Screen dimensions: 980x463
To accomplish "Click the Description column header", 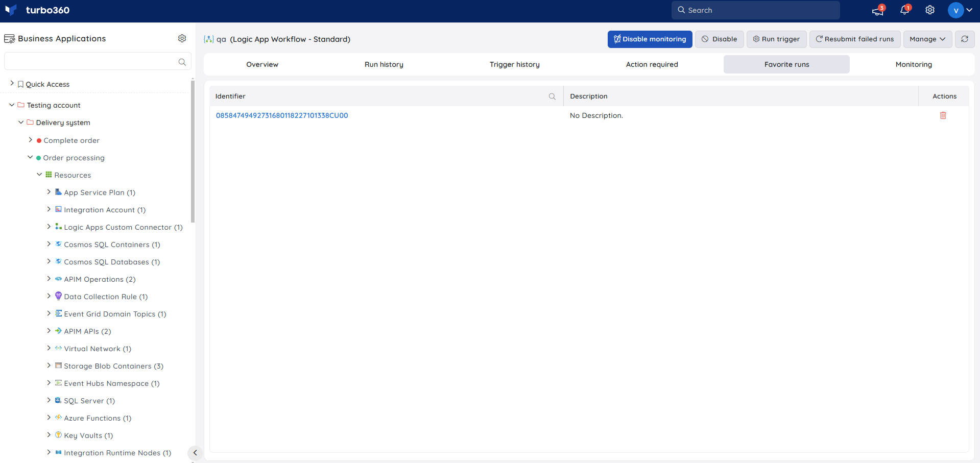I will click(x=740, y=96).
